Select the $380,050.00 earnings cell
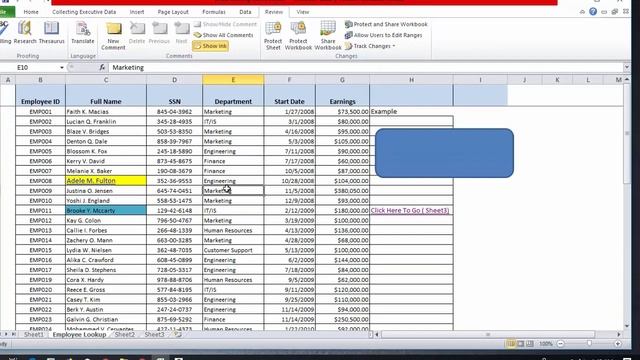Viewport: 640px width, 360px height. [342, 191]
